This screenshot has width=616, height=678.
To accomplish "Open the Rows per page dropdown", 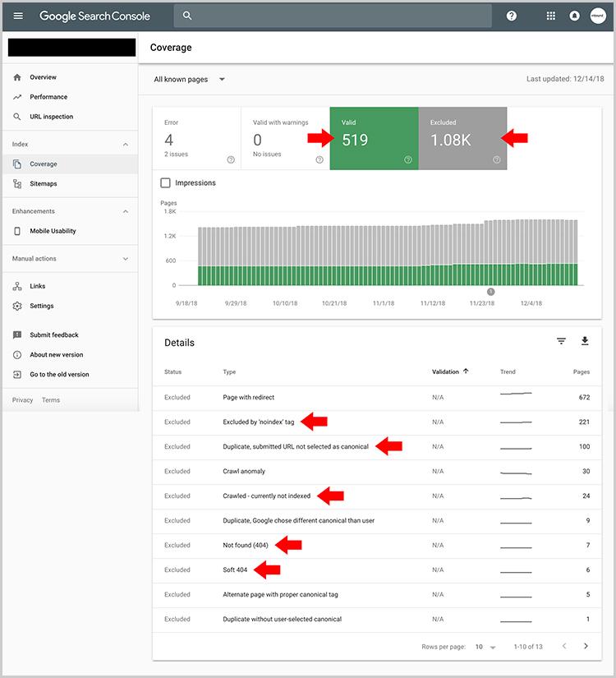I will point(485,647).
